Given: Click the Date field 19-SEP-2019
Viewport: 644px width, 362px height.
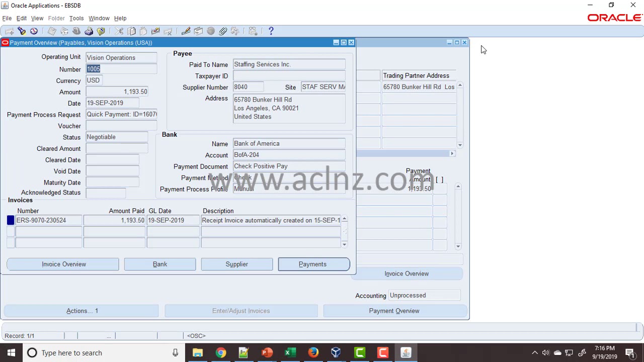Looking at the screenshot, I should [x=112, y=103].
